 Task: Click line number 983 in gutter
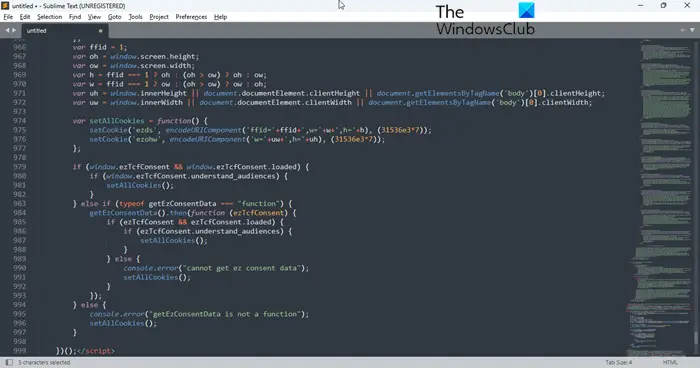pos(20,203)
